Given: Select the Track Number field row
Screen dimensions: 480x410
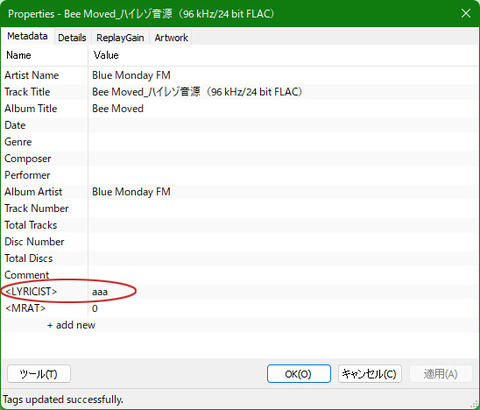Looking at the screenshot, I should coord(240,209).
